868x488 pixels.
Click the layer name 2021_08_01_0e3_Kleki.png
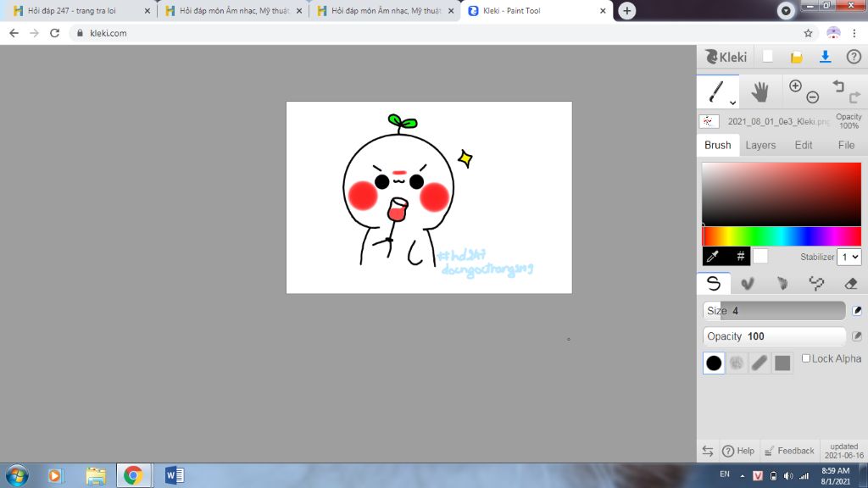click(778, 121)
